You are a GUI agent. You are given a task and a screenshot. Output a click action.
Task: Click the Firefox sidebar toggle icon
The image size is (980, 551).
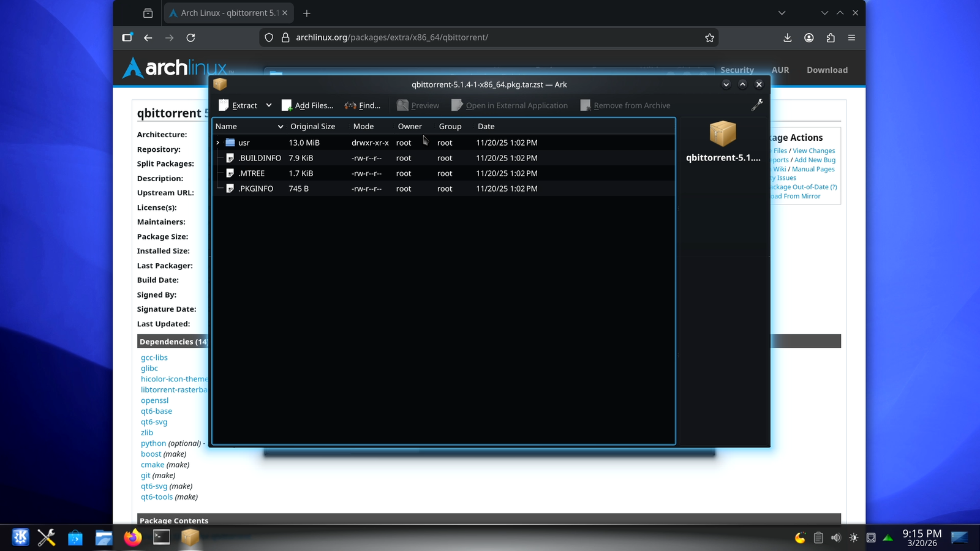[127, 37]
